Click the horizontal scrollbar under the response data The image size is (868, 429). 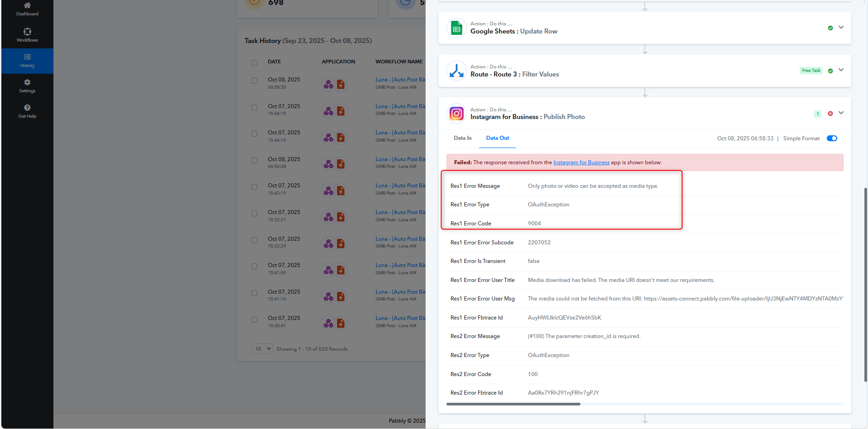513,404
